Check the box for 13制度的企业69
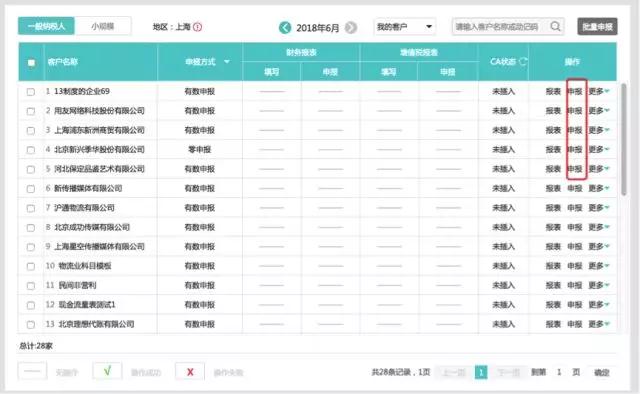The image size is (640, 394). point(31,92)
